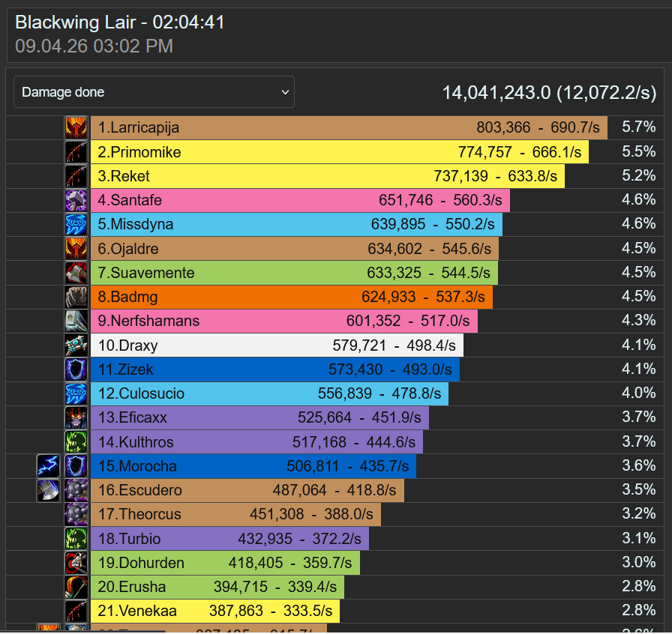This screenshot has height=634, width=672.
Task: Click the green skull icon beside Turbio
Action: click(76, 539)
